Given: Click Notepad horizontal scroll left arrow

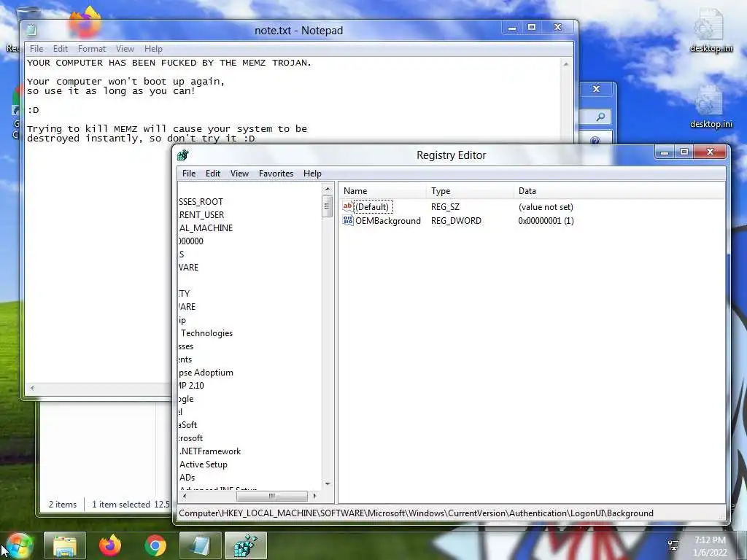Looking at the screenshot, I should [x=32, y=388].
